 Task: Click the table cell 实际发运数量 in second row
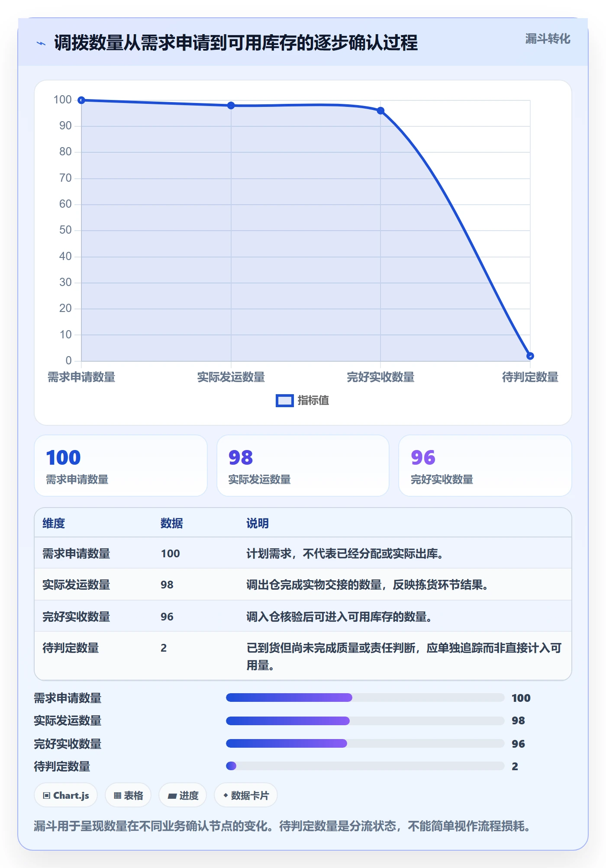pyautogui.click(x=76, y=585)
